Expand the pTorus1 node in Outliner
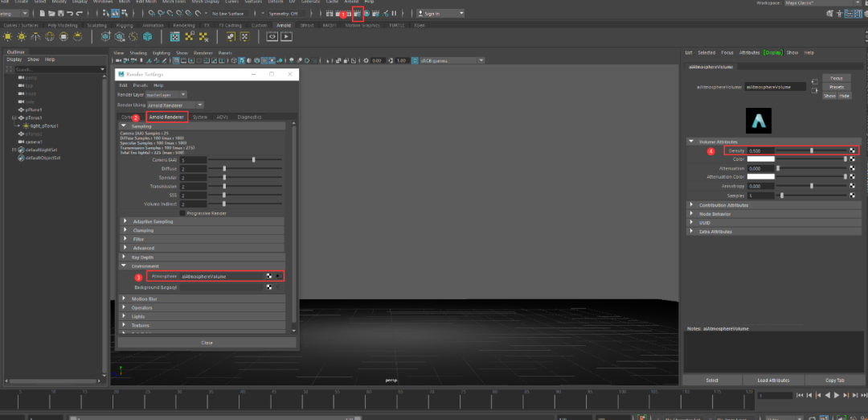Viewport: 868px width, 420px height. pyautogui.click(x=14, y=118)
